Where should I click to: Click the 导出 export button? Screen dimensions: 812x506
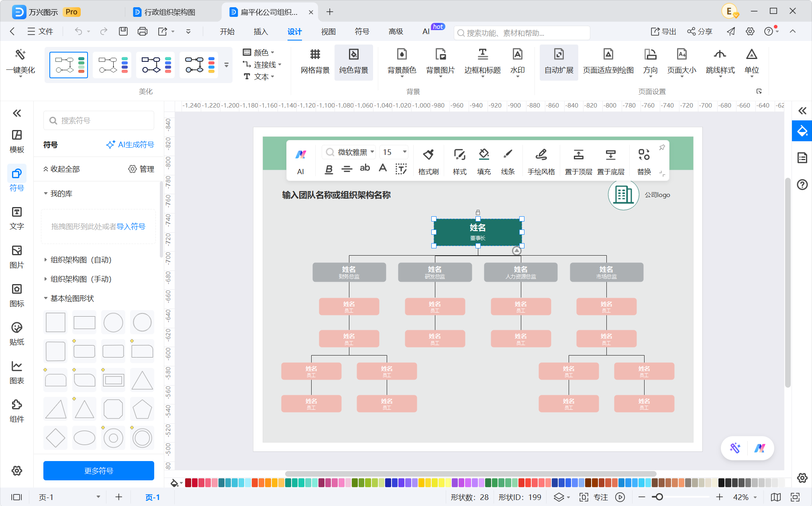(663, 32)
